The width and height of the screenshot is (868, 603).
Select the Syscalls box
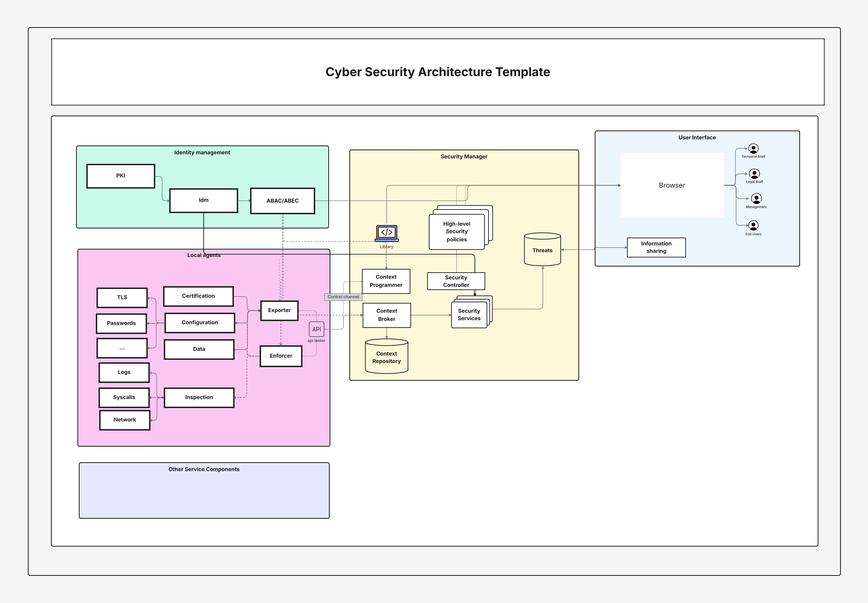[x=124, y=397]
